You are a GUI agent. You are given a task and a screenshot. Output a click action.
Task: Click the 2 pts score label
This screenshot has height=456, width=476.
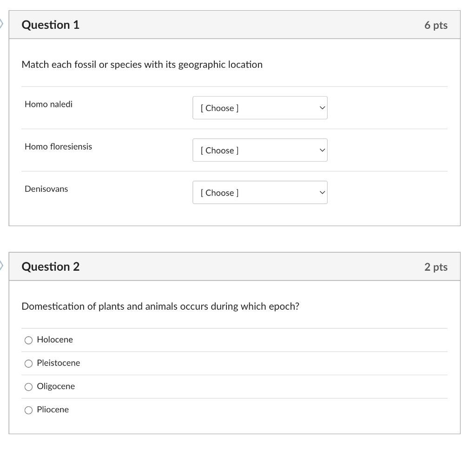coord(436,267)
